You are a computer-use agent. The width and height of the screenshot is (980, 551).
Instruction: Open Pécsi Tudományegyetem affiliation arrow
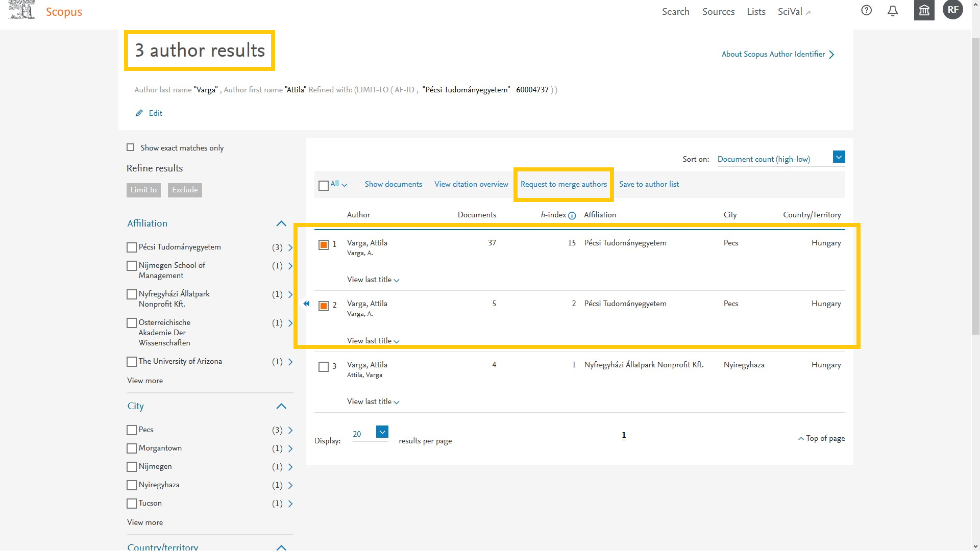coord(290,247)
